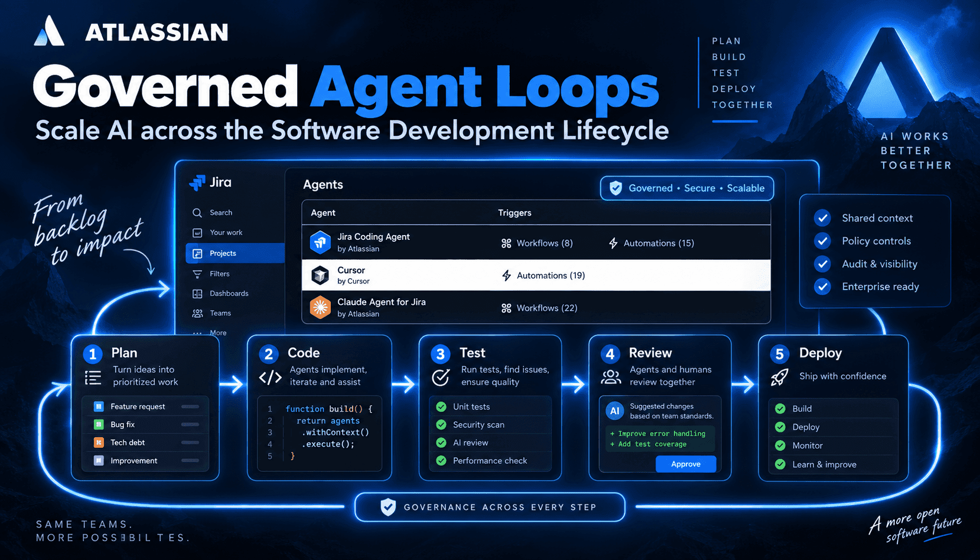Viewport: 980px width, 560px height.
Task: Select Improve error handling suggestion
Action: pos(657,434)
